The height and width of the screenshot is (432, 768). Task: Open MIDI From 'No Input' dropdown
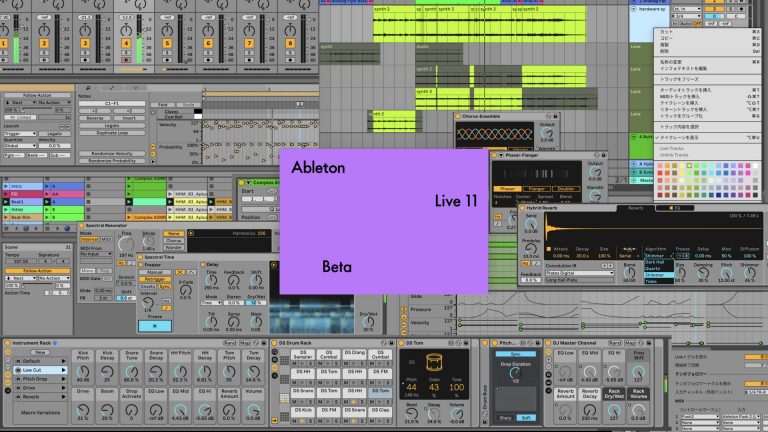96,254
